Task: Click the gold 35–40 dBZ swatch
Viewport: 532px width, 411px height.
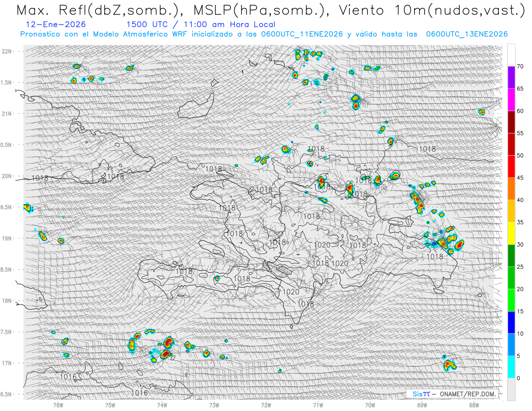Action: coord(511,211)
